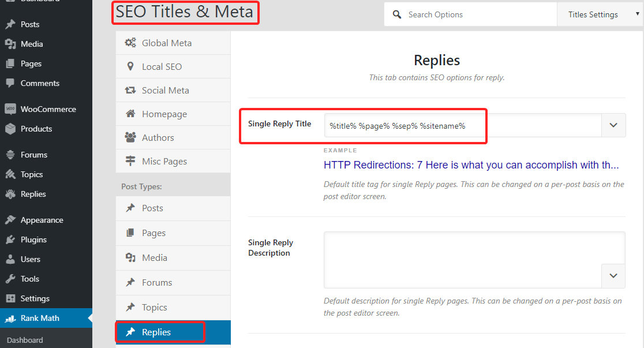
Task: Click the HTTP Redirections example title link
Action: click(471, 165)
